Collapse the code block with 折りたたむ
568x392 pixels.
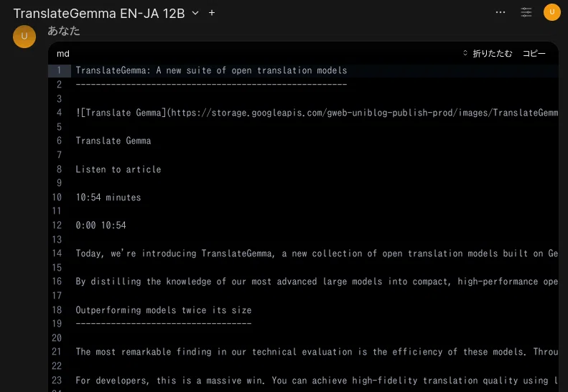pos(488,54)
